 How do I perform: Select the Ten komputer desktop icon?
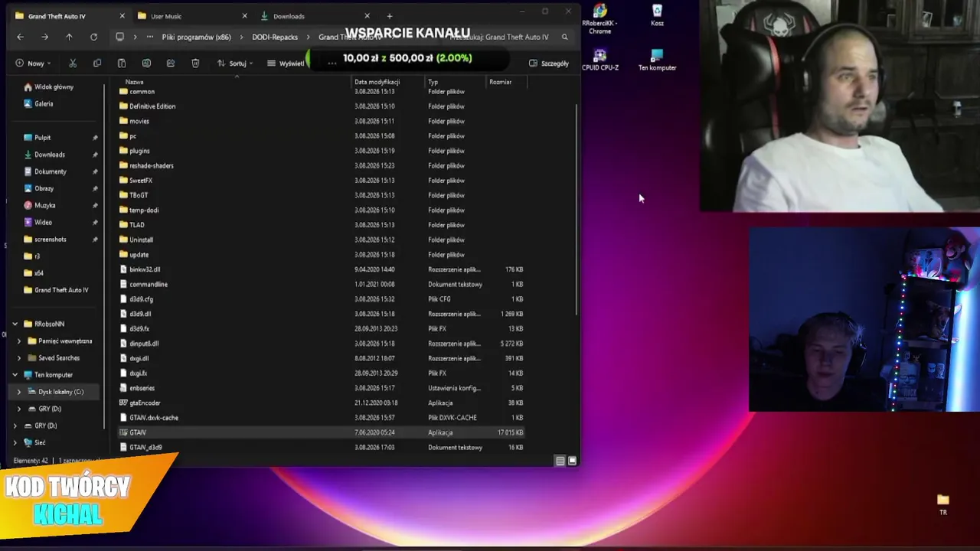(x=657, y=60)
